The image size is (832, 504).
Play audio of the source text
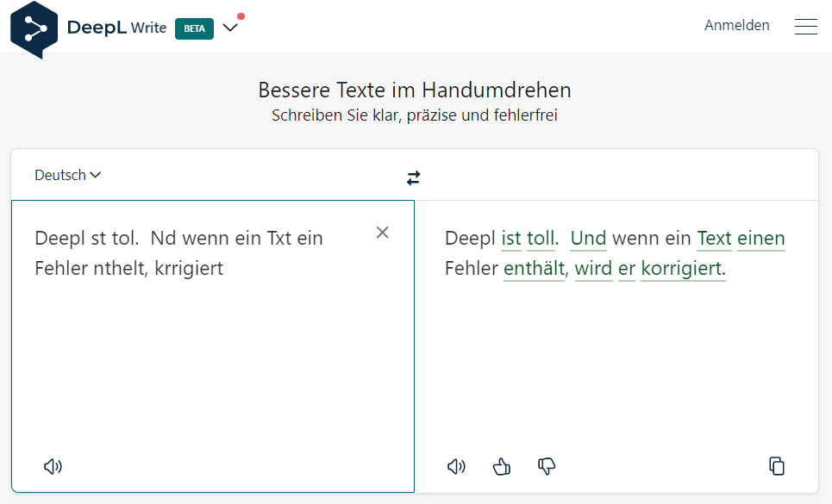pos(53,466)
